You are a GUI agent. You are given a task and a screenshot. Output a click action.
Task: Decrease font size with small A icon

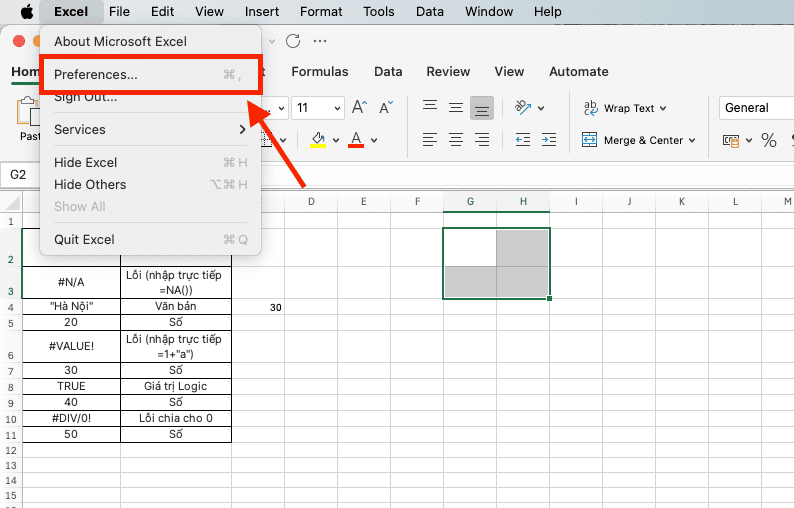pos(386,107)
